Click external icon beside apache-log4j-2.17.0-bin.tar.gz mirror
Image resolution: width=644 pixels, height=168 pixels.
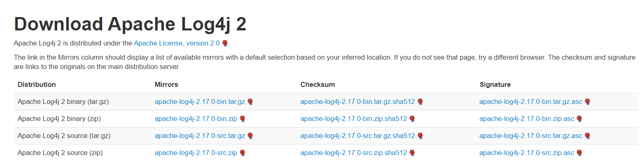[250, 102]
